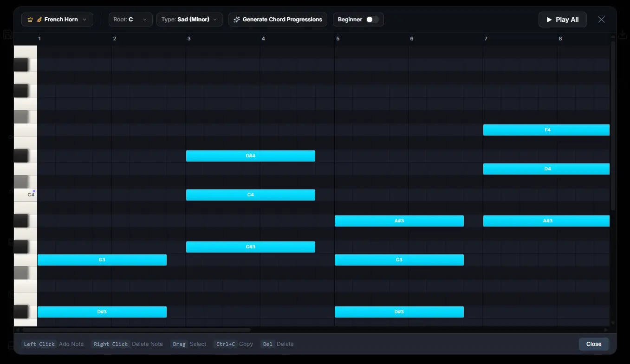Click bar 1 timeline marker
The width and height of the screenshot is (630, 364).
pyautogui.click(x=39, y=39)
